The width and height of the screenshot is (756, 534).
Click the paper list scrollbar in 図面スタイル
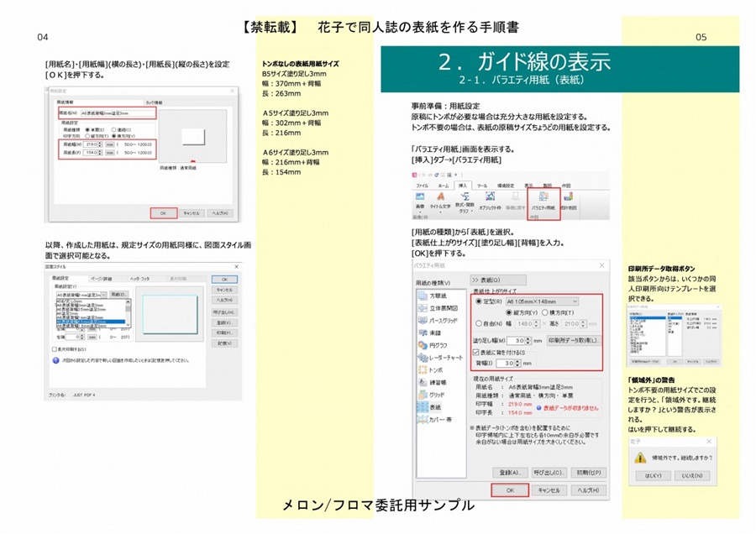coord(128,314)
